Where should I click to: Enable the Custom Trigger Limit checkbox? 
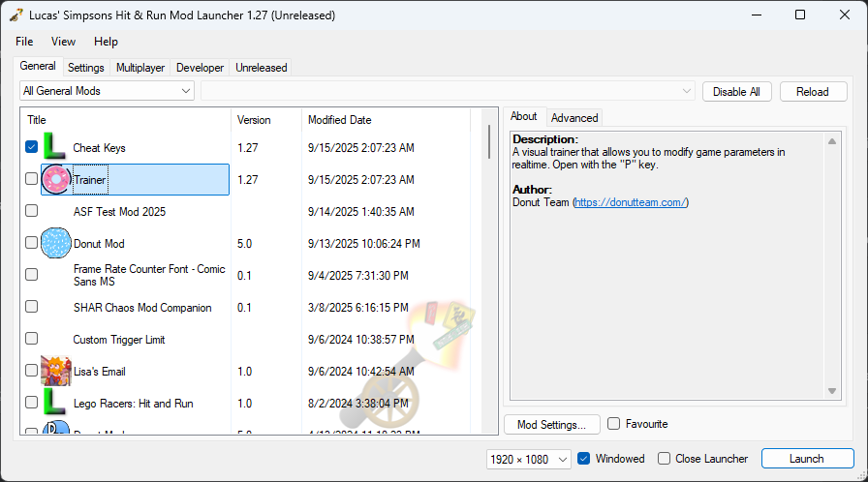32,339
